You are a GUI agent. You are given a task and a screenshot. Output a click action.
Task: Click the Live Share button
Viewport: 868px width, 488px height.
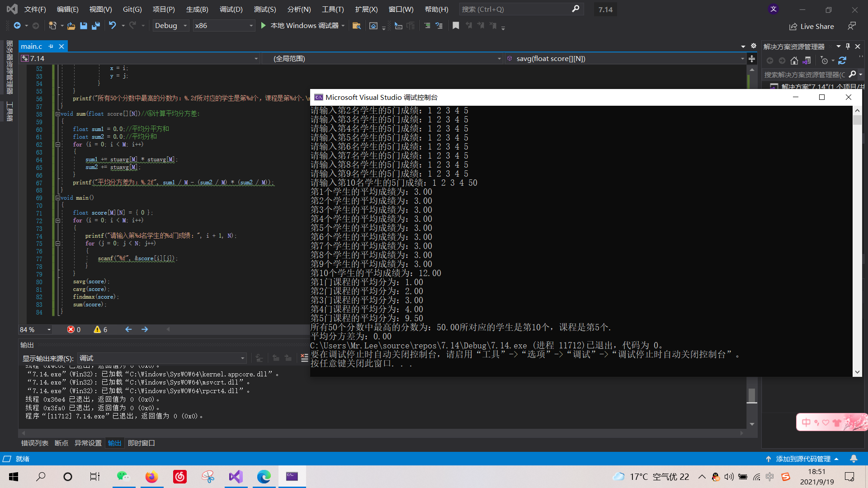[811, 26]
